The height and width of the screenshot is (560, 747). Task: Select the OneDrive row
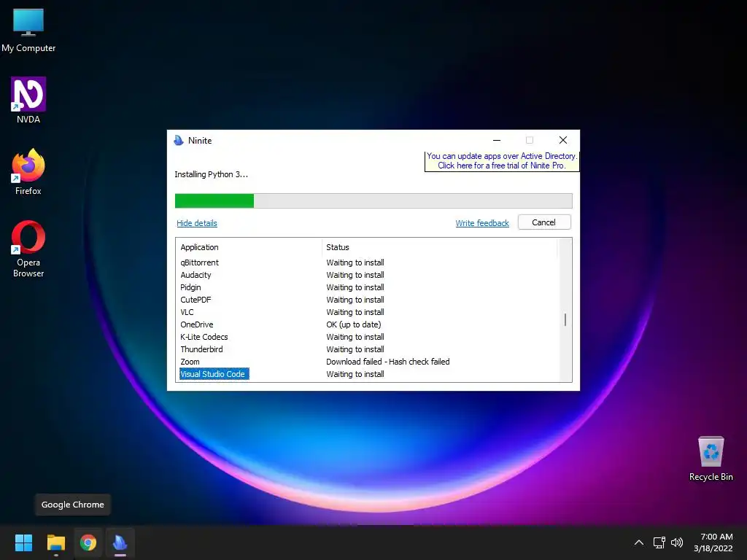click(367, 324)
